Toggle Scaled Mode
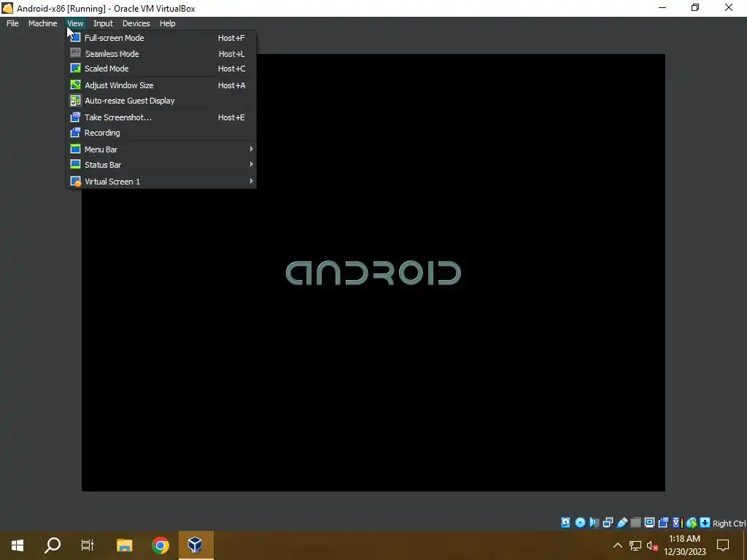 tap(161, 69)
